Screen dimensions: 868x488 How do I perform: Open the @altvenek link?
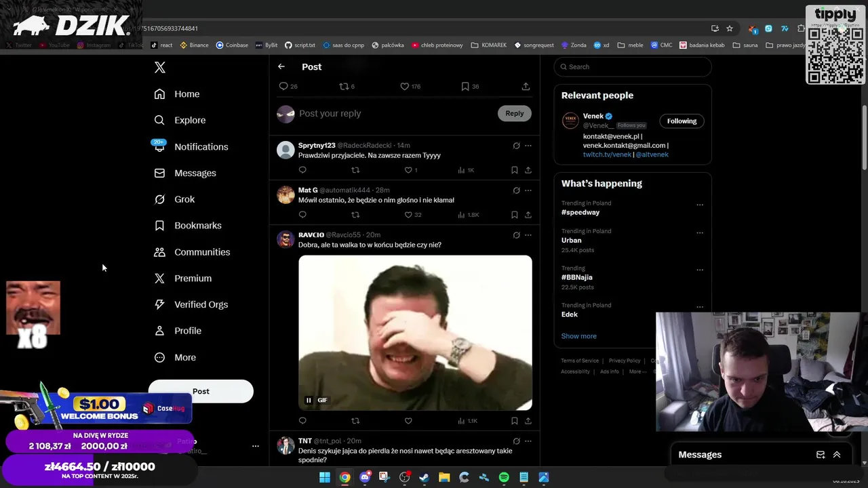coord(652,155)
